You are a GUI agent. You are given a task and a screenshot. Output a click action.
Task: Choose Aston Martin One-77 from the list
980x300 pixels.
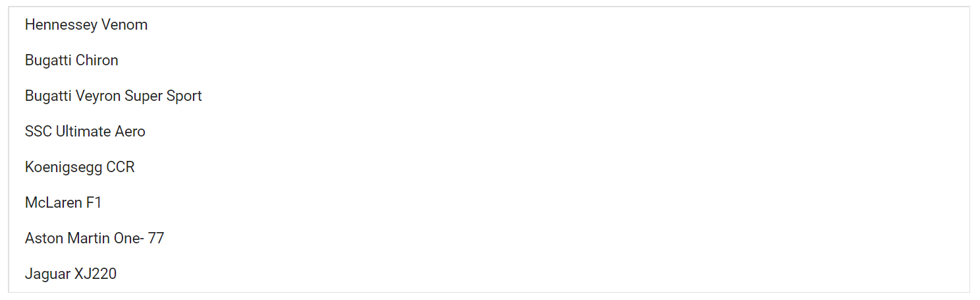tap(489, 239)
